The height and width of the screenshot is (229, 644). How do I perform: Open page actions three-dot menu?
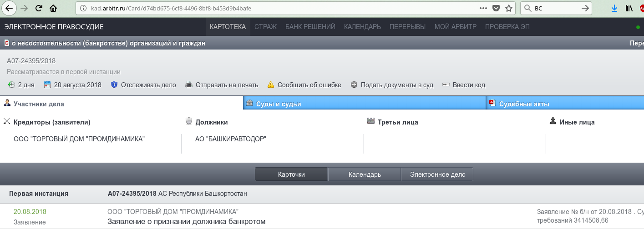[x=483, y=8]
